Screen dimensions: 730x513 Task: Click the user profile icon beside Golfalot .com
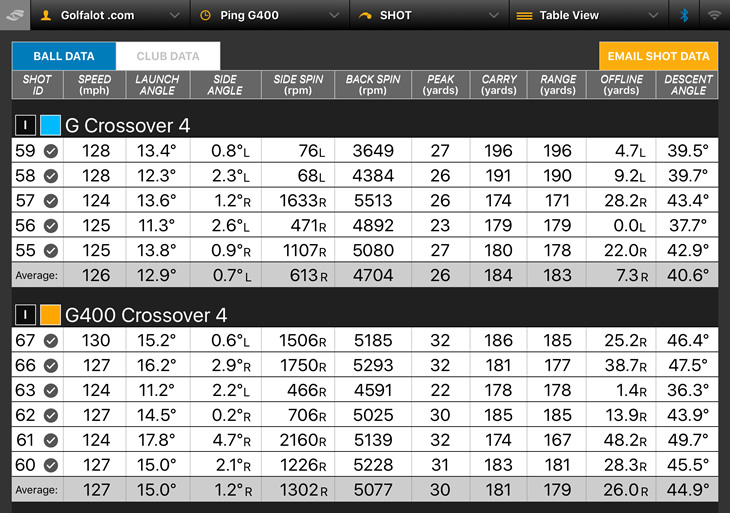coord(46,15)
